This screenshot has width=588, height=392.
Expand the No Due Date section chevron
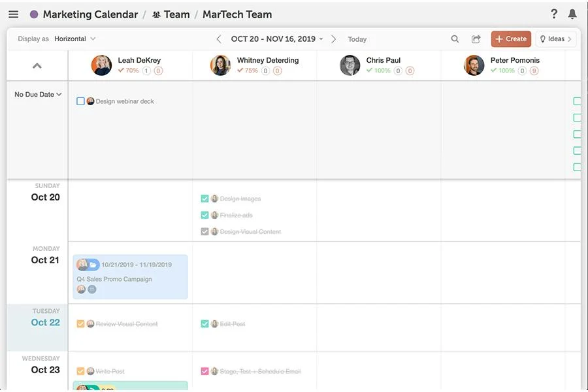59,95
